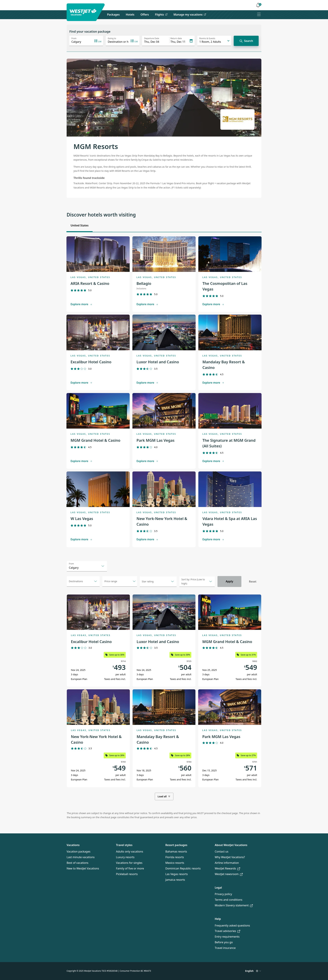The image size is (328, 980).
Task: Click the MGM Grand Hotel & Casino hotel photo
Action: [x=98, y=411]
